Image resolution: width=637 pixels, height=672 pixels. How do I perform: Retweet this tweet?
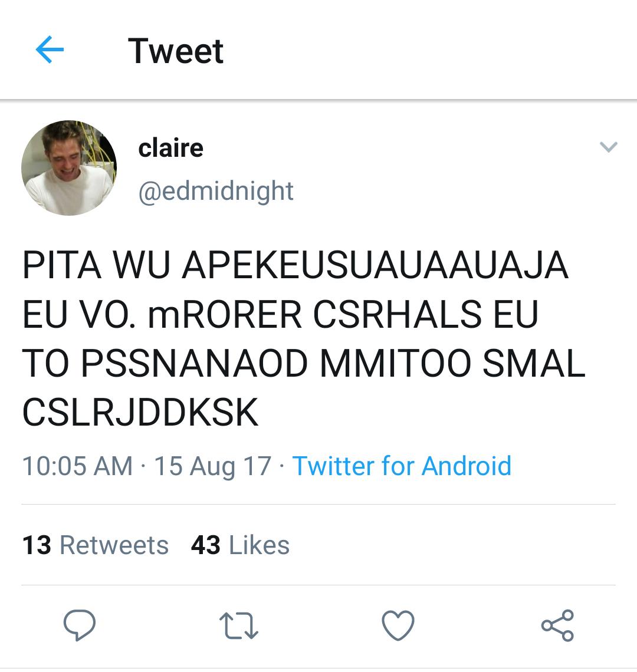point(238,625)
